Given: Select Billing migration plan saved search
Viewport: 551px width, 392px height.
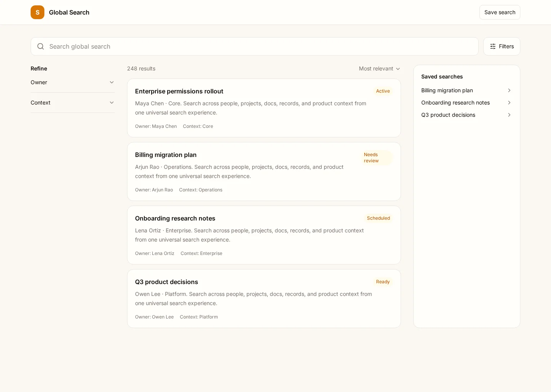Looking at the screenshot, I should (467, 90).
